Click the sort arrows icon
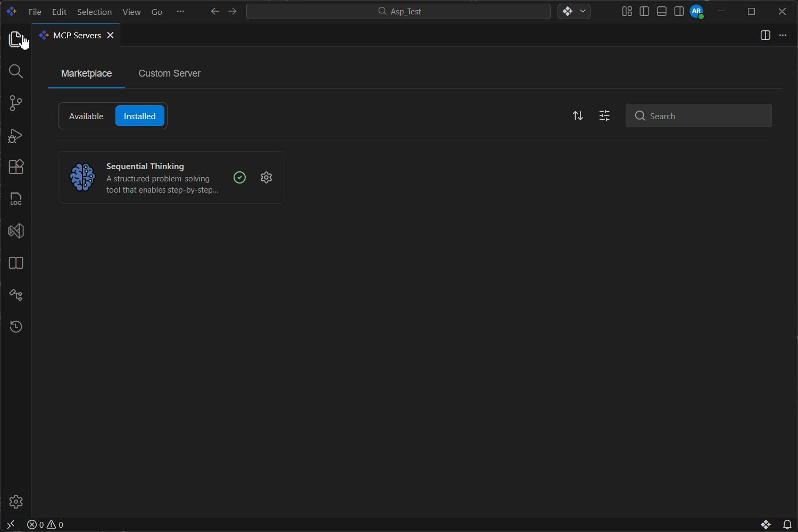Screen dimensions: 798x532 [x=578, y=116]
